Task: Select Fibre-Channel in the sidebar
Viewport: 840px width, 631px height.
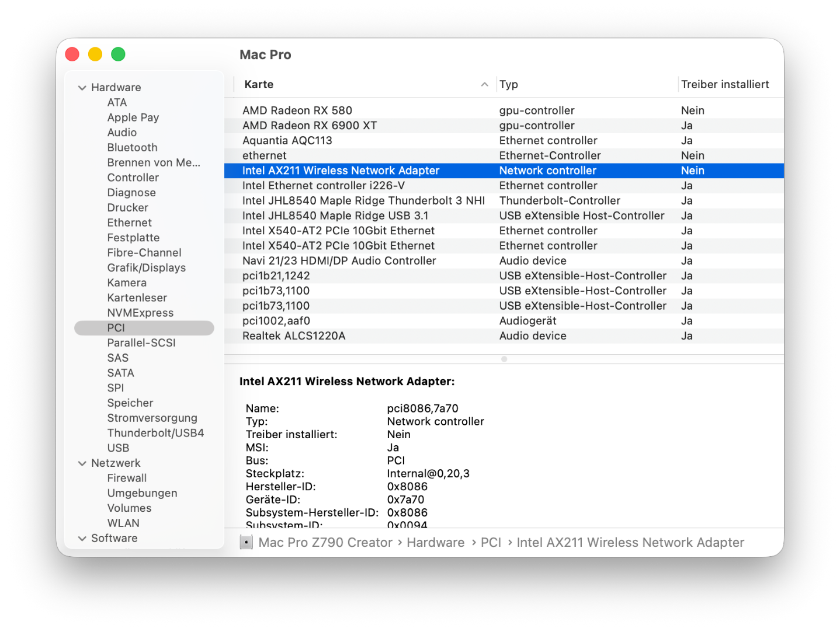Action: [144, 253]
